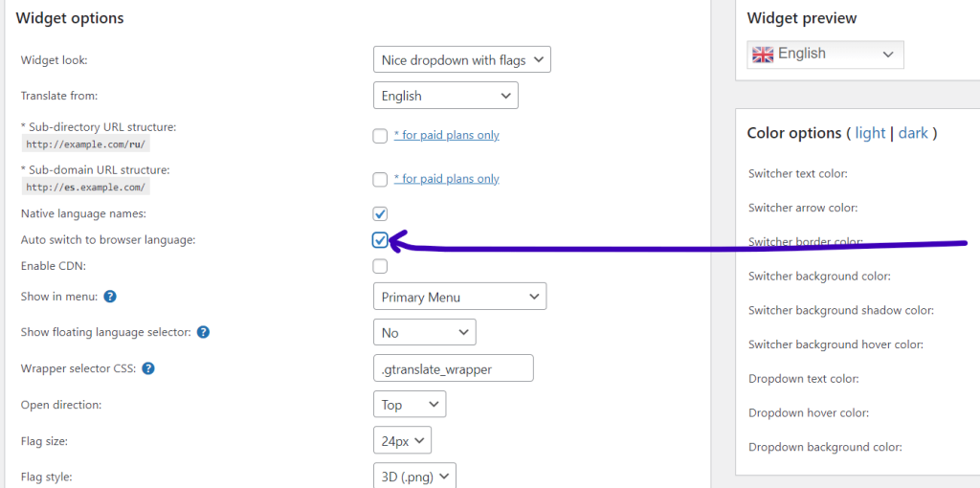Screen dimensions: 980x488
Task: Click paid plans link for Sub-directory
Action: [446, 135]
